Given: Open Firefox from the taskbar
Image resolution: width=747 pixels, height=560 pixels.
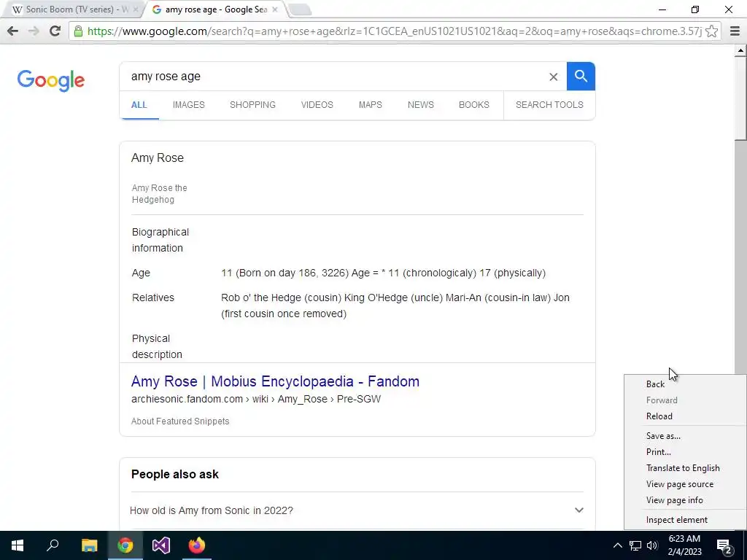Looking at the screenshot, I should (197, 545).
